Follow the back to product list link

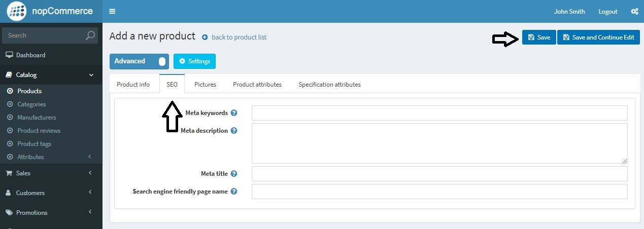click(x=239, y=37)
